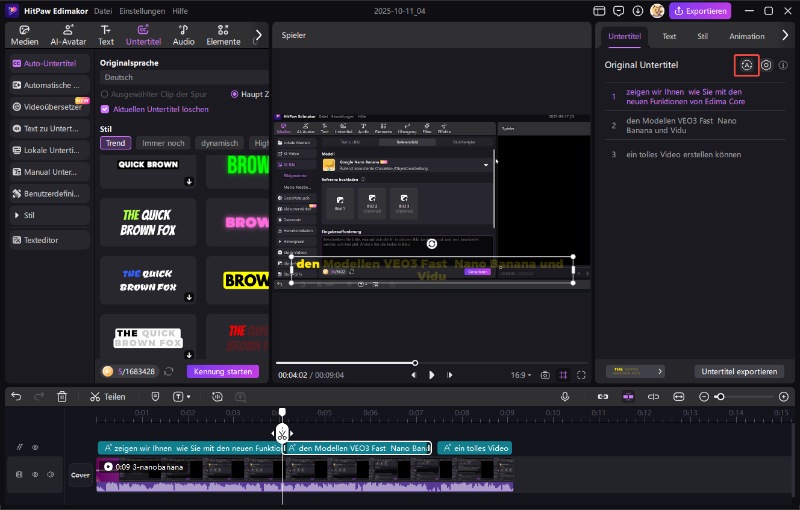
Task: Click the timeline zoom slider
Action: (720, 397)
